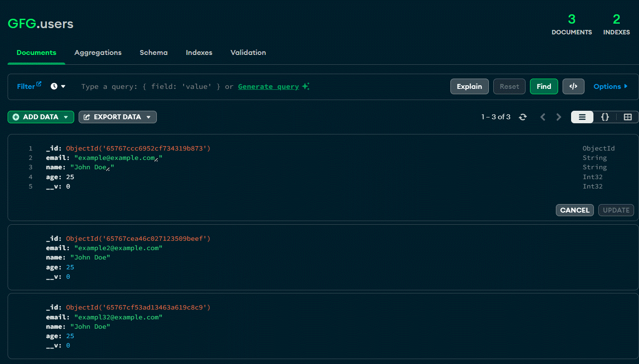
Task: Click the plus icon on Add Data
Action: coord(16,117)
